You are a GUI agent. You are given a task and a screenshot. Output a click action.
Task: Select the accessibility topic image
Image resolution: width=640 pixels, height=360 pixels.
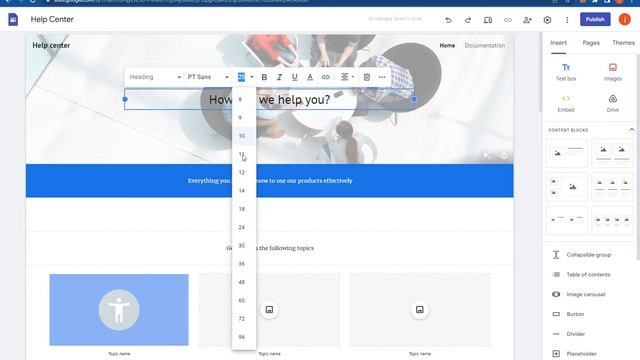coord(119,310)
